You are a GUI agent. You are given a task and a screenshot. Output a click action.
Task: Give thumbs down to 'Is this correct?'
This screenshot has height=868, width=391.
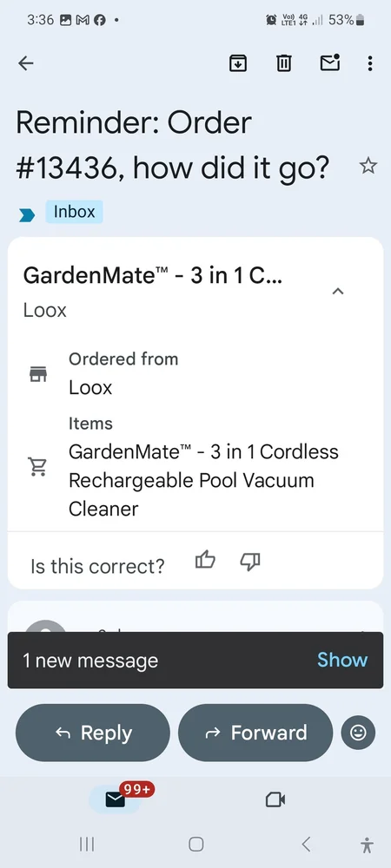[x=250, y=562]
